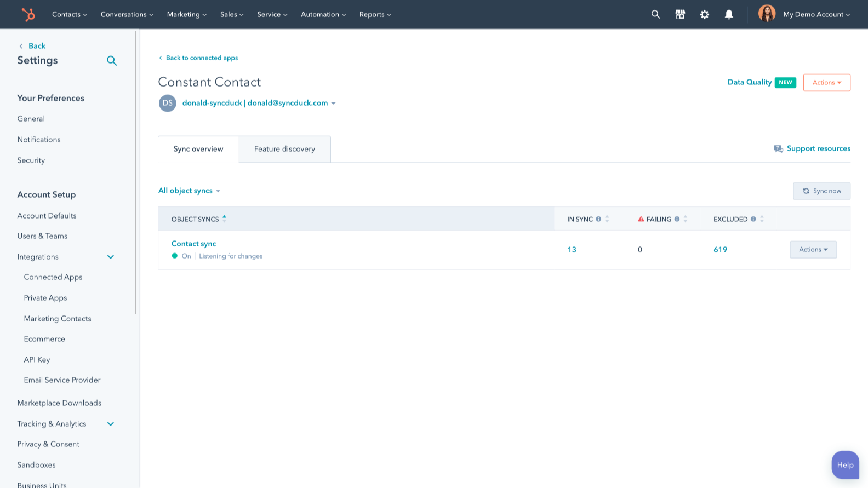Open Email Service Provider in sidebar

(x=62, y=380)
